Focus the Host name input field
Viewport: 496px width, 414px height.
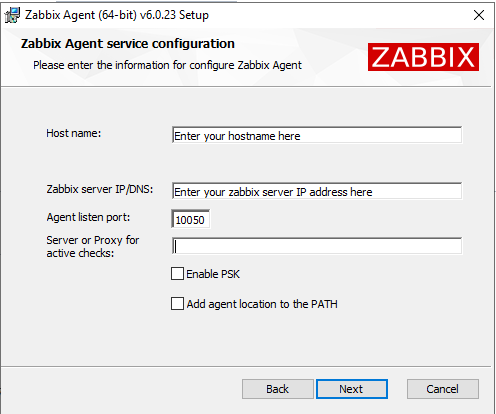coord(317,135)
